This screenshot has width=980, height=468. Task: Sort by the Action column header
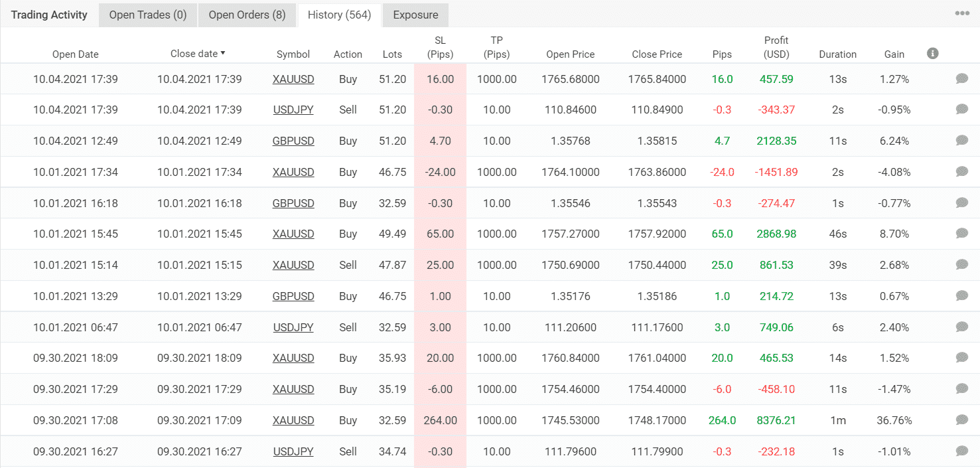tap(348, 54)
